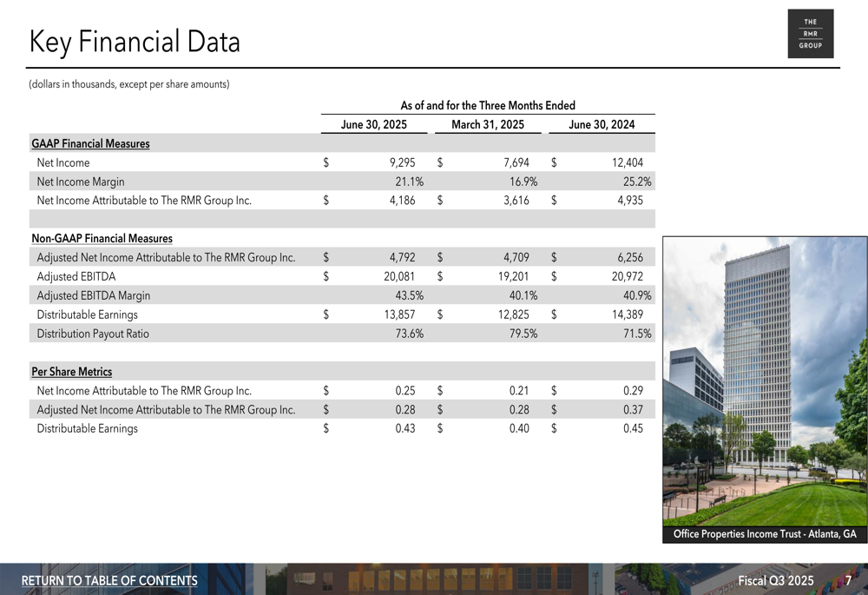Open the Return to Table of Contents link
This screenshot has height=595, width=868.
pos(109,580)
